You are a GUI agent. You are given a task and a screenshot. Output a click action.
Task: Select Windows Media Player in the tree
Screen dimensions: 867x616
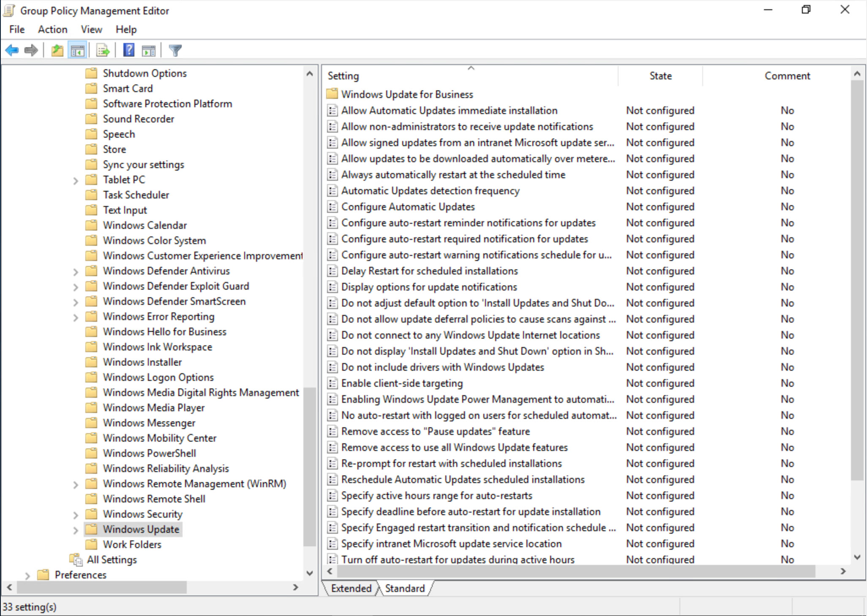(153, 407)
